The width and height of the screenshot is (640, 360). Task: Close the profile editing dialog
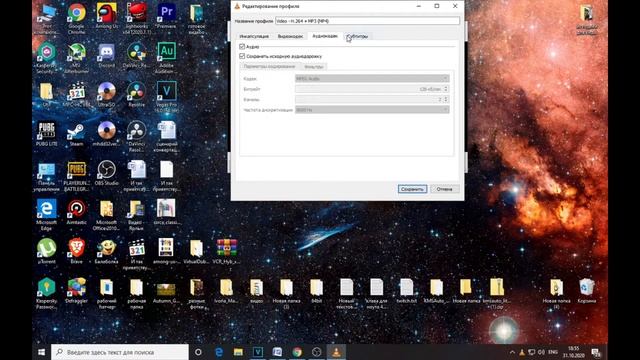(x=455, y=6)
